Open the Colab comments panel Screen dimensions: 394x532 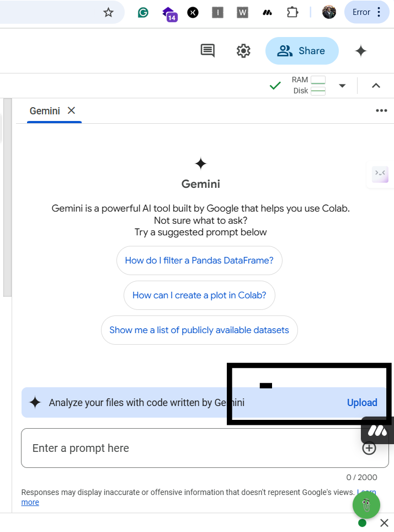[x=207, y=51]
